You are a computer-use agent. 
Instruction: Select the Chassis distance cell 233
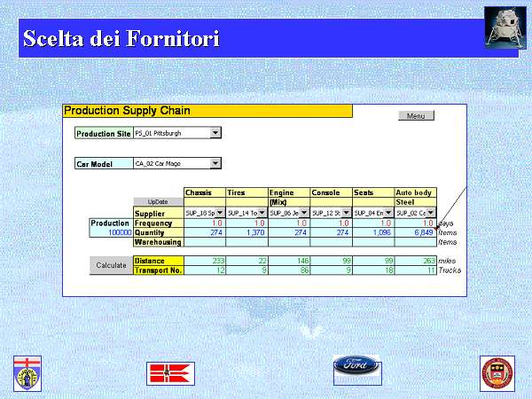coord(205,261)
